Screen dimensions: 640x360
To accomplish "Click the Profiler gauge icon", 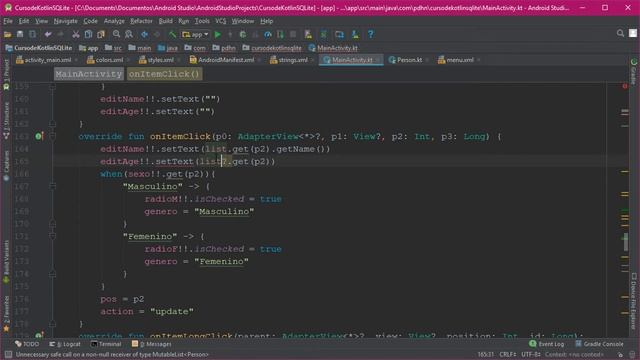I will [x=268, y=35].
